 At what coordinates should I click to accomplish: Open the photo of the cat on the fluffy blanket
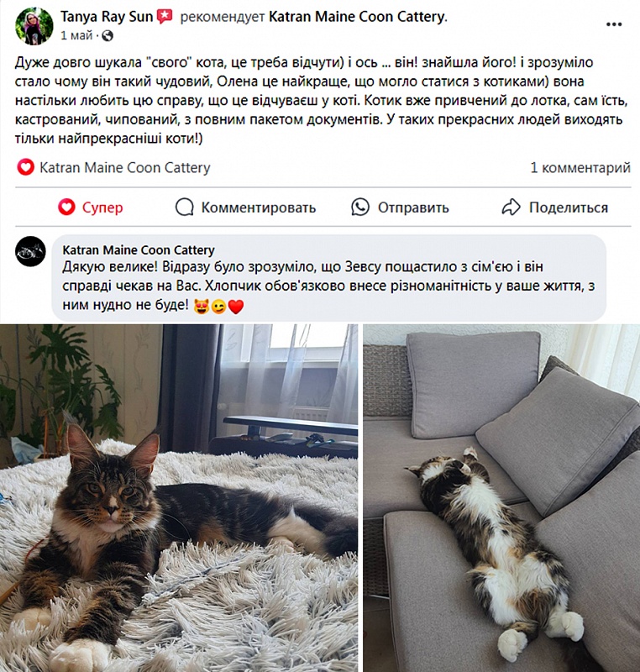(x=179, y=498)
